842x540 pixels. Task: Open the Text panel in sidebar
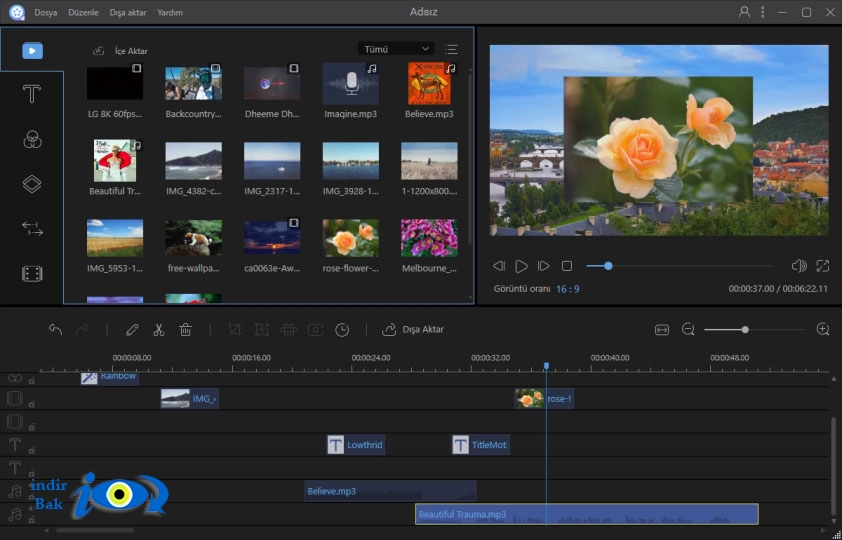(x=32, y=94)
